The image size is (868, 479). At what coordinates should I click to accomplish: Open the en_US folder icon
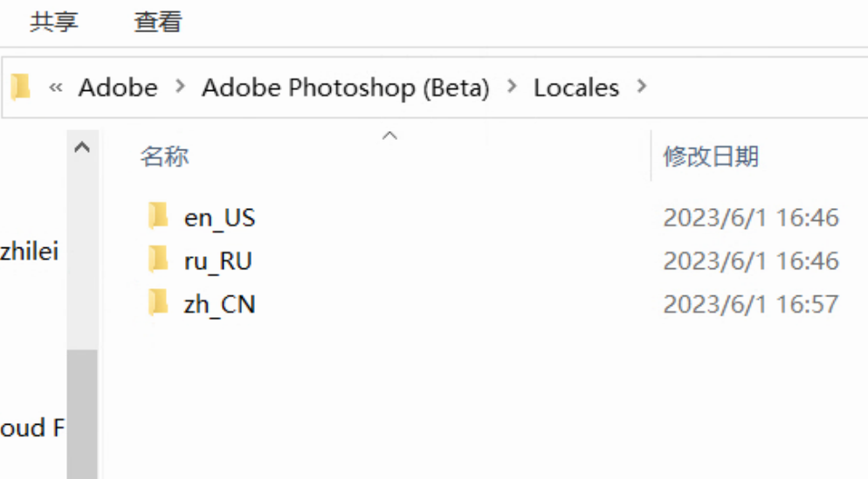(x=158, y=216)
